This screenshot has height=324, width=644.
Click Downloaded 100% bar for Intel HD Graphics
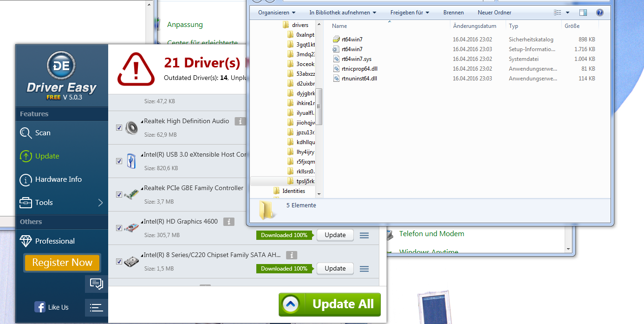click(x=284, y=235)
